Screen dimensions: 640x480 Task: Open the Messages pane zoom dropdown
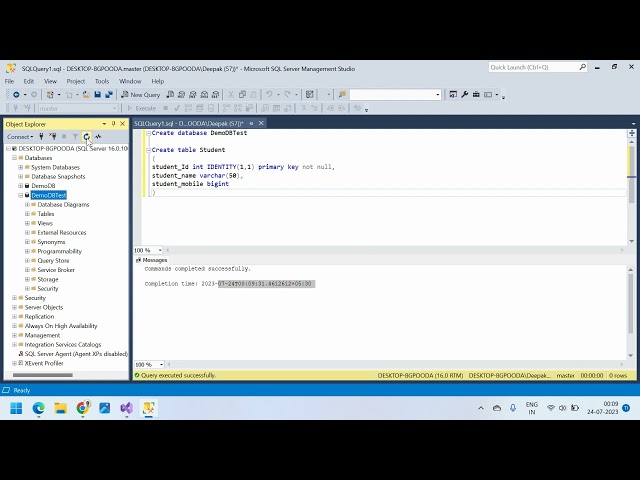coord(161,364)
